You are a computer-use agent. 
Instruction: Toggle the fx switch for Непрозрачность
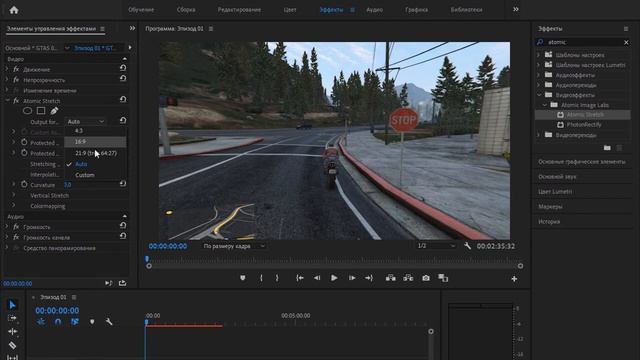pos(16,80)
